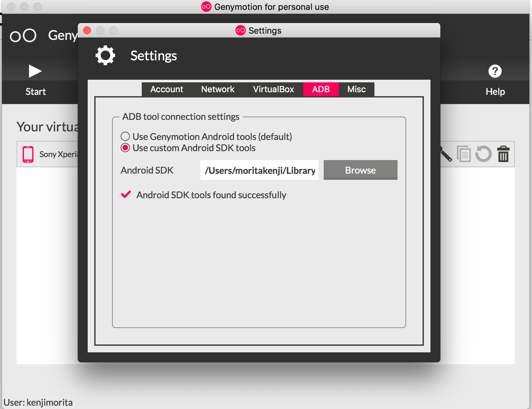
Task: Select the ADB tab
Action: (x=321, y=89)
